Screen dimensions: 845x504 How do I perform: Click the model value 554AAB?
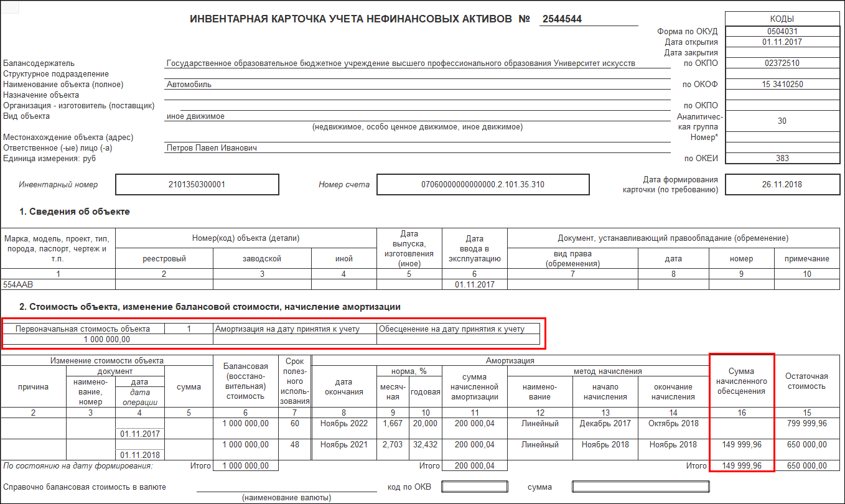[x=17, y=284]
